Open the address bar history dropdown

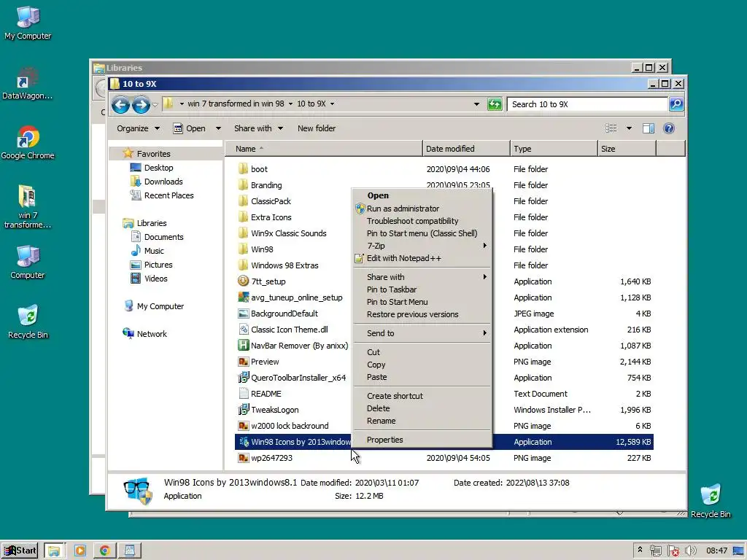coord(476,104)
